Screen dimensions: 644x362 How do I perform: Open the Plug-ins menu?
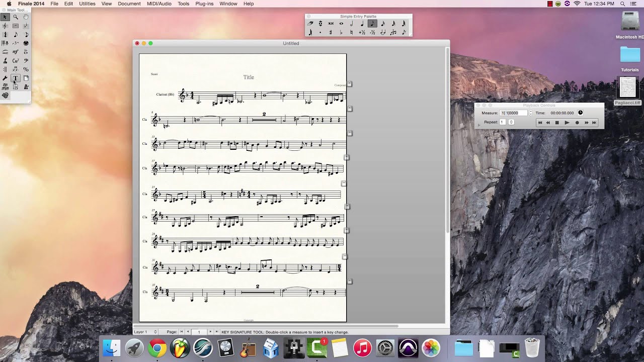point(204,4)
